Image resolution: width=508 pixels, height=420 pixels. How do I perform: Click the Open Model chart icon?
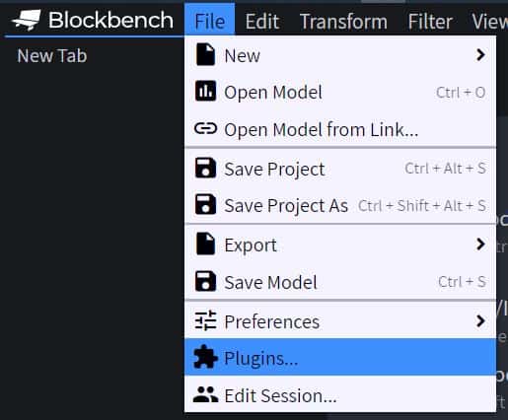[205, 91]
